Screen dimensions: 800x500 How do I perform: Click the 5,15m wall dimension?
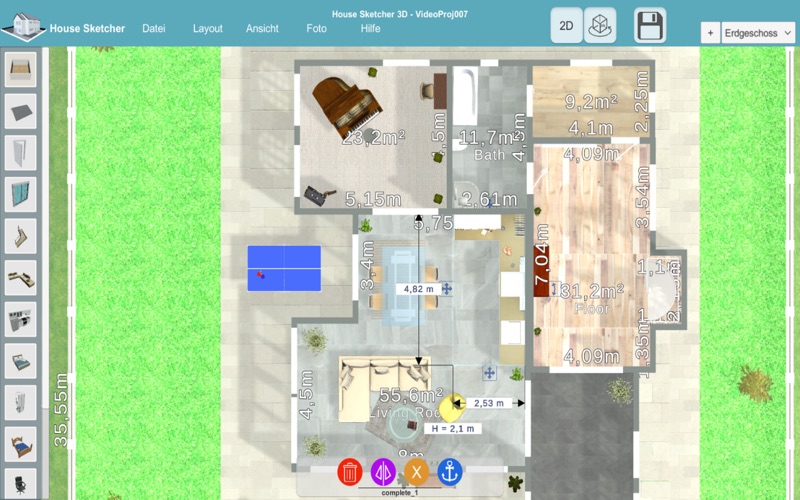tap(373, 199)
